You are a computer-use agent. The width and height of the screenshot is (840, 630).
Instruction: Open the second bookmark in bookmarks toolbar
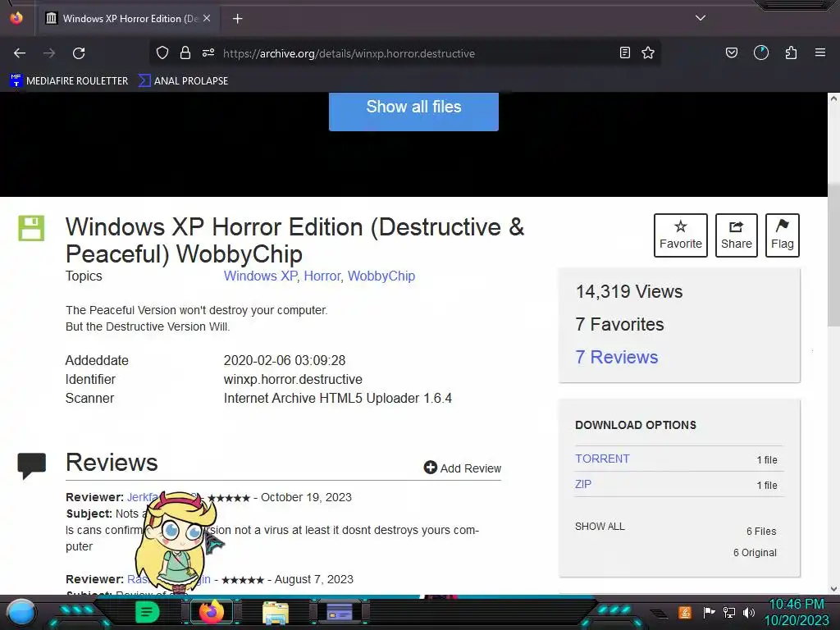[183, 81]
